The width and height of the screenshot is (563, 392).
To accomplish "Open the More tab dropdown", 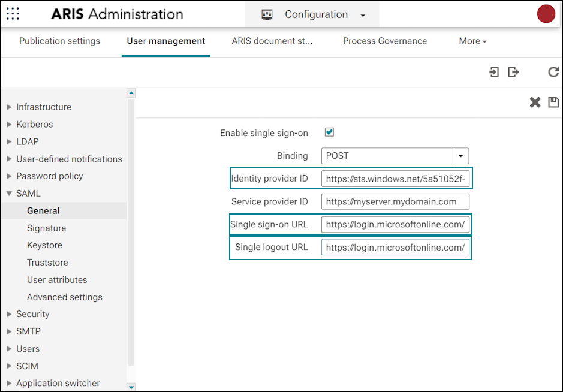I will (x=472, y=41).
